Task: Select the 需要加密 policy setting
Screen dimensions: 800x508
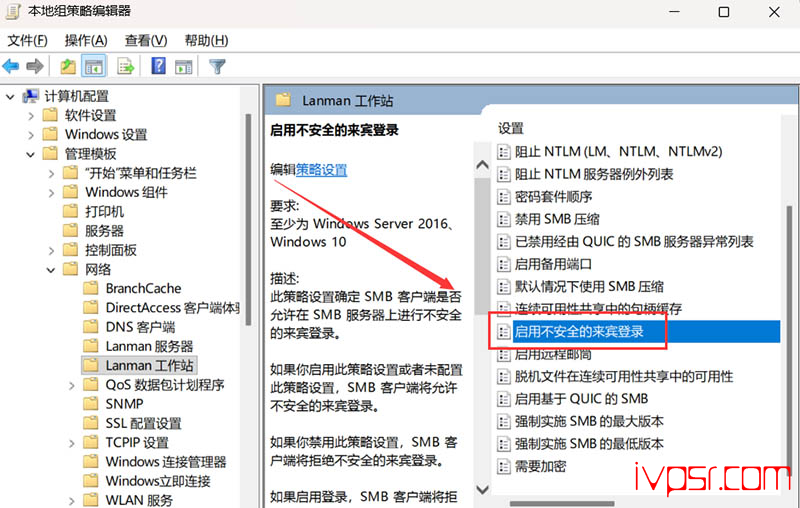Action: (x=539, y=466)
